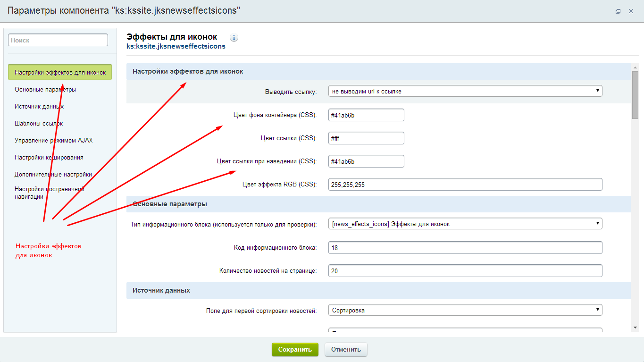Screen dimensions: 644x362
Task: Click the resize icon in the dialog titlebar
Action: click(618, 10)
